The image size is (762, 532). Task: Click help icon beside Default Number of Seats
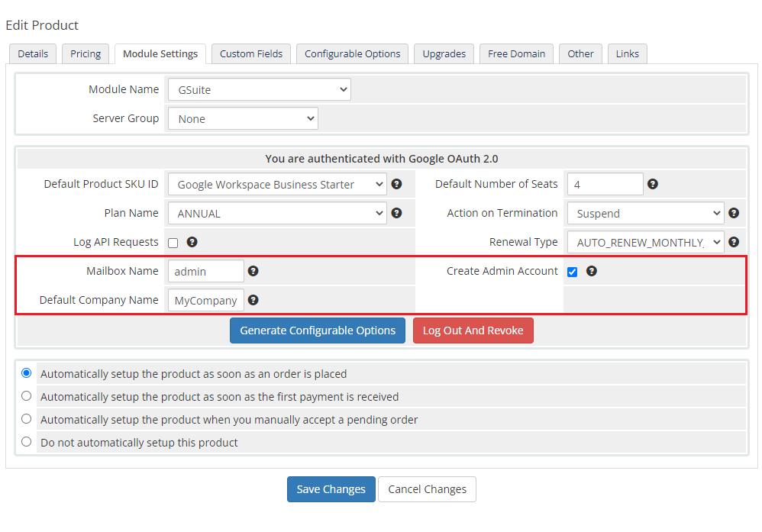(x=653, y=184)
